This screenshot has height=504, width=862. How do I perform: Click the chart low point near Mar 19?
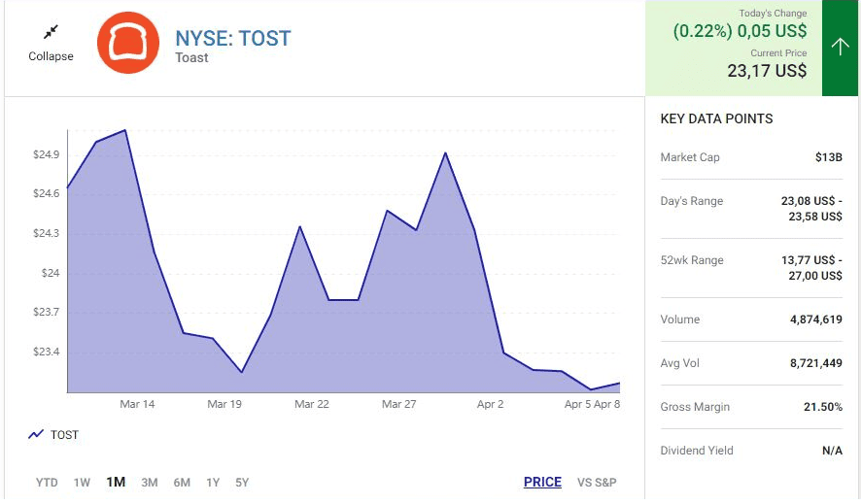tap(241, 372)
